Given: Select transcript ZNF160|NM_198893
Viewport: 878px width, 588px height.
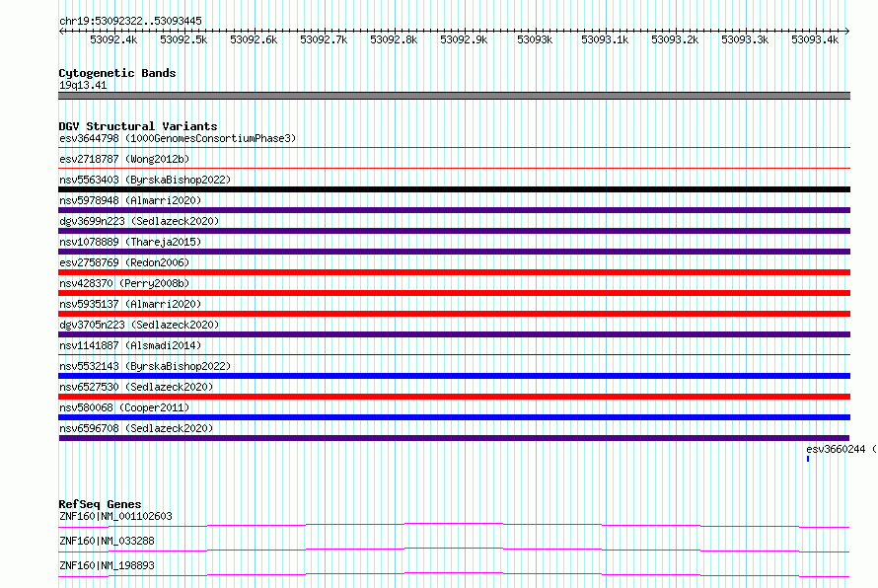Looking at the screenshot, I should [107, 565].
